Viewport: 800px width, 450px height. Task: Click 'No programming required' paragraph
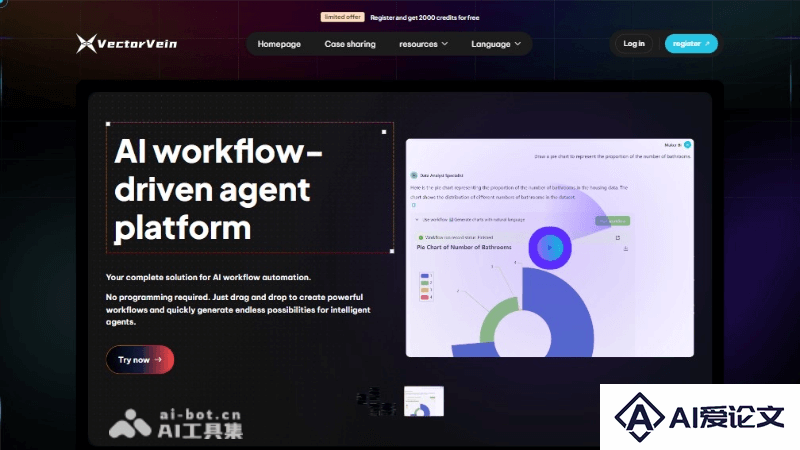pyautogui.click(x=238, y=309)
